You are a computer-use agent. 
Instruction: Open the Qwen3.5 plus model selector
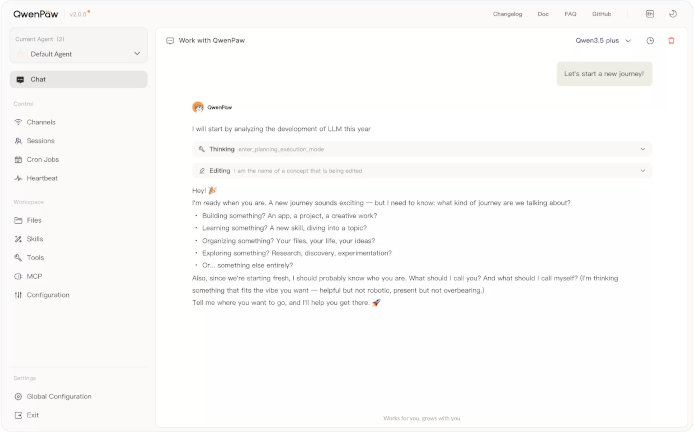[x=603, y=41]
